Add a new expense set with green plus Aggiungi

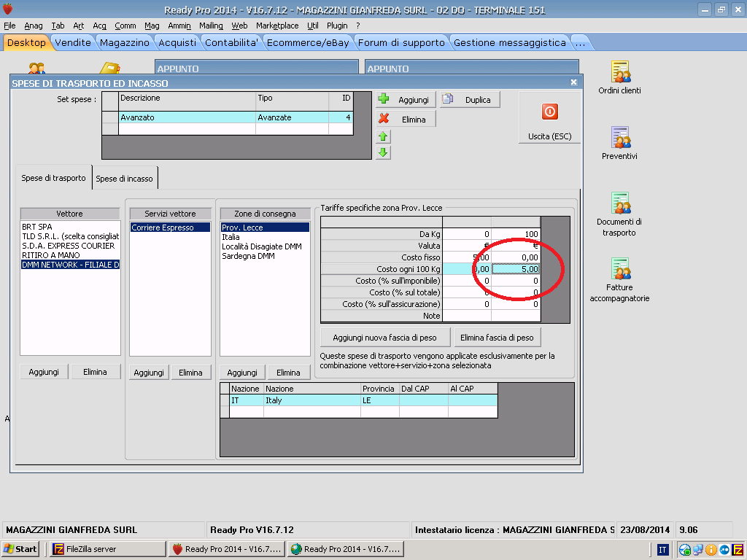tap(406, 99)
